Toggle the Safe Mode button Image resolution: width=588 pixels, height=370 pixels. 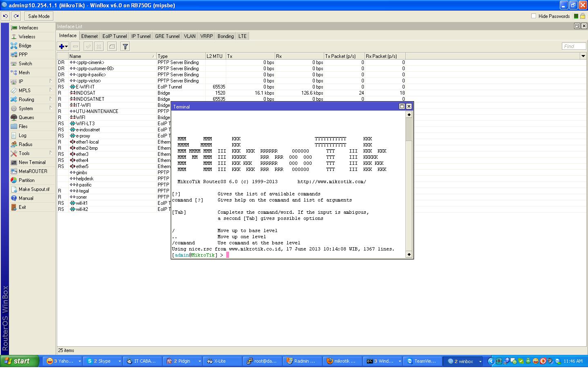click(39, 16)
